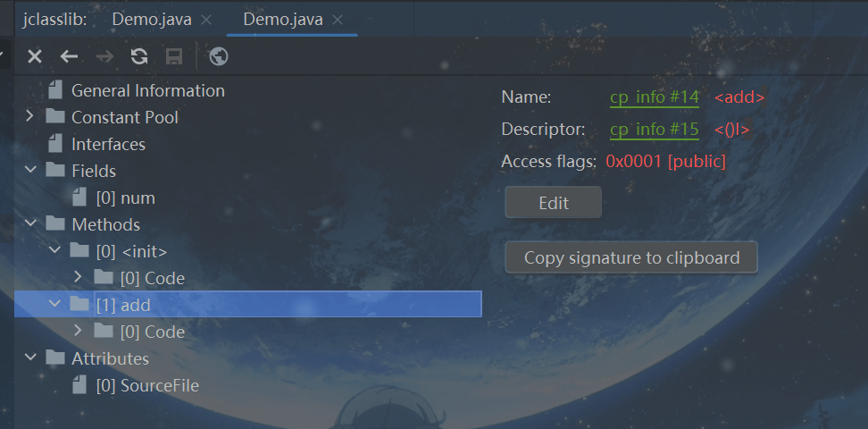Close the active second Demo.java tab
This screenshot has width=868, height=429.
click(x=338, y=19)
